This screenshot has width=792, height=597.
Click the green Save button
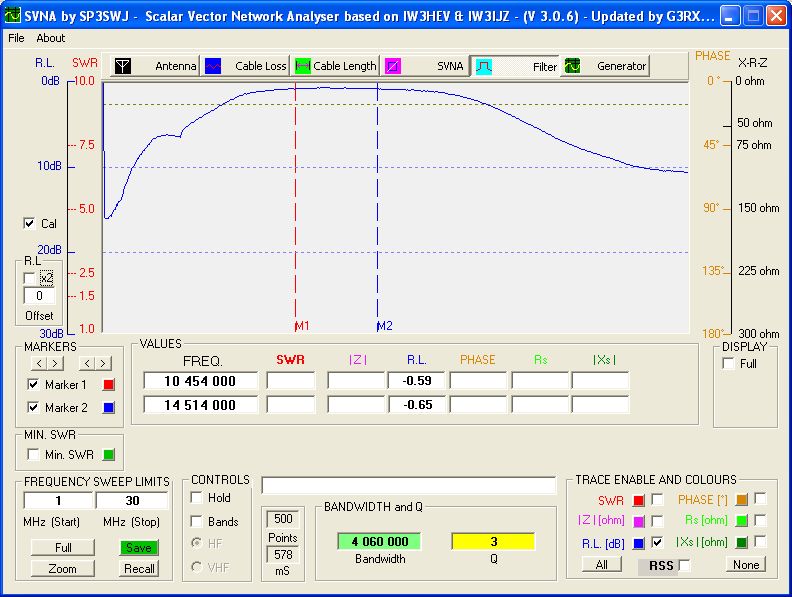139,547
